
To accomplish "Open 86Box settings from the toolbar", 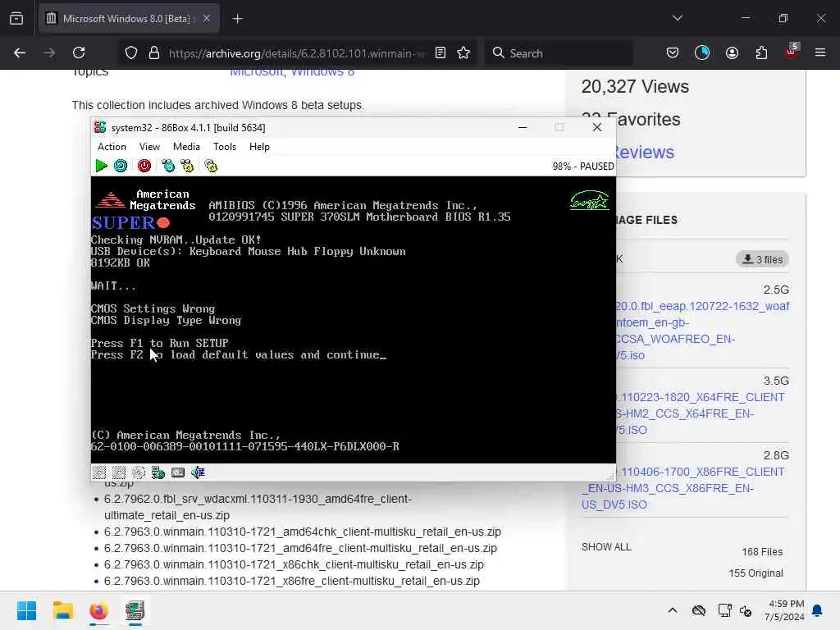I will point(211,166).
